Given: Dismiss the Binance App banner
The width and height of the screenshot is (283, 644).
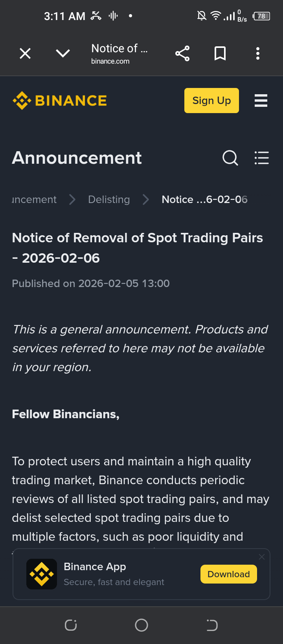Looking at the screenshot, I should pyautogui.click(x=262, y=557).
